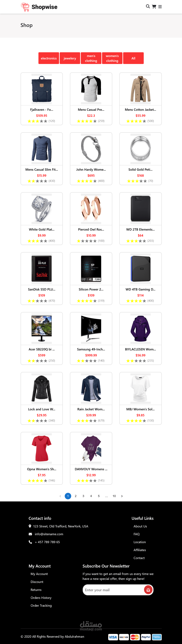
Task: Open the shopping cart icon
Action: [x=154, y=6]
